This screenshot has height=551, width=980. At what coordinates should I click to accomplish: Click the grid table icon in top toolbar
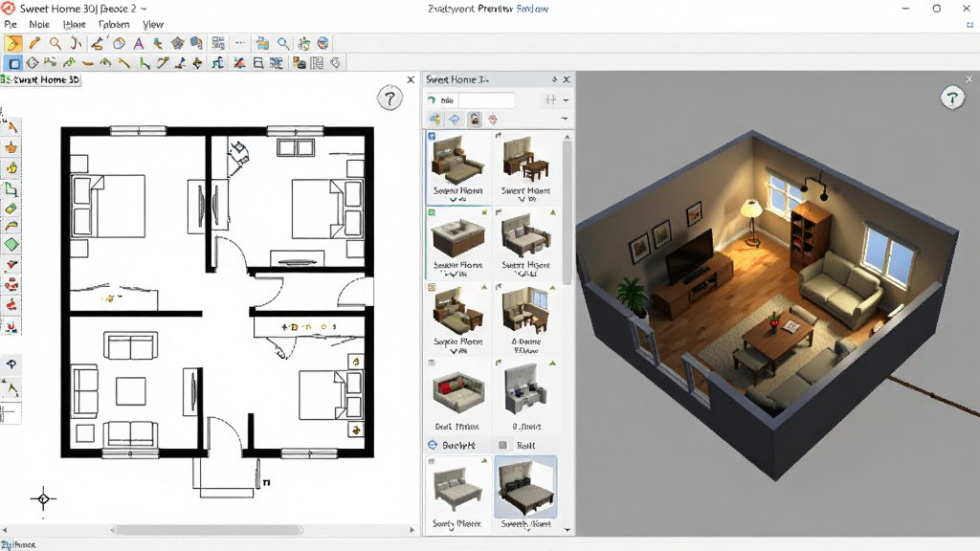pos(218,43)
